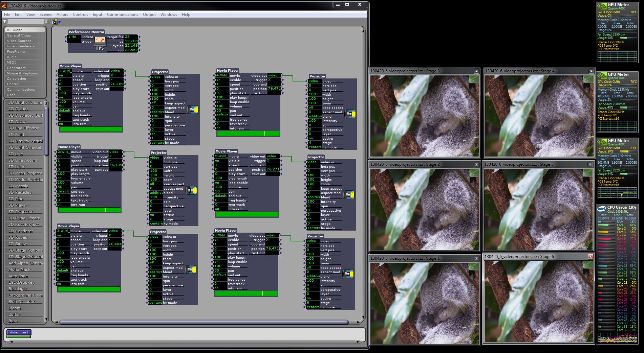644x353 pixels.
Task: Click the camera snapshot icon
Action: coord(55,22)
